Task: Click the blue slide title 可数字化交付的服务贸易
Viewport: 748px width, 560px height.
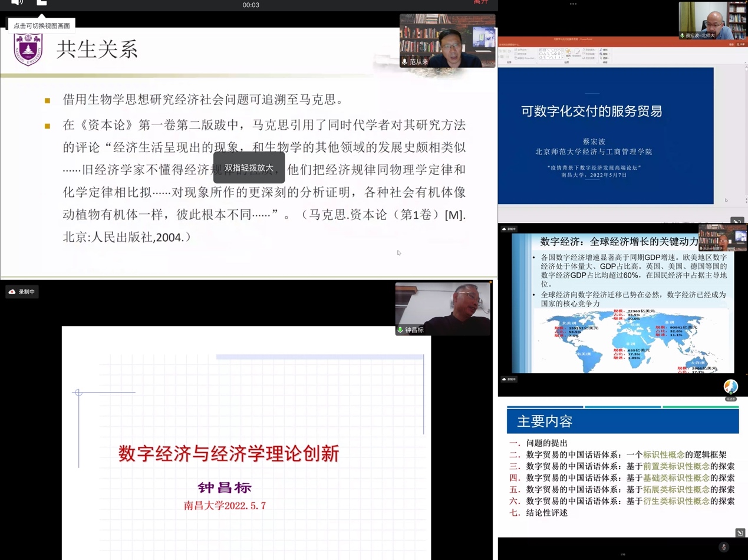Action: [x=591, y=111]
